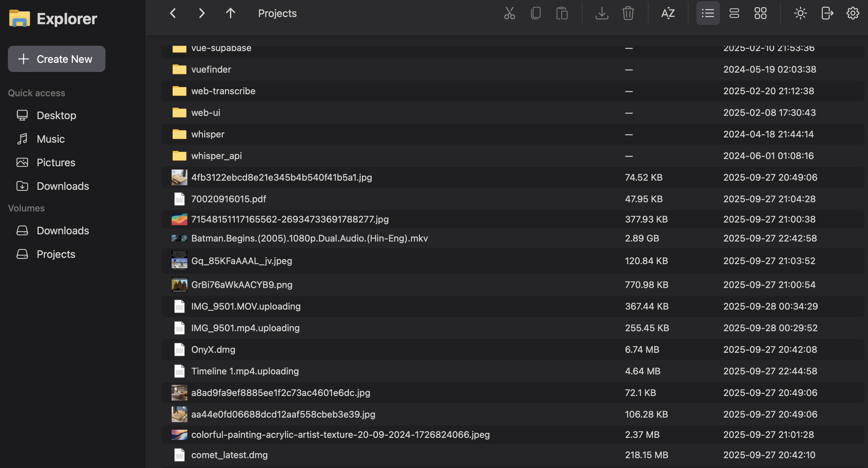
Task: Navigate back with the left arrow
Action: click(173, 13)
